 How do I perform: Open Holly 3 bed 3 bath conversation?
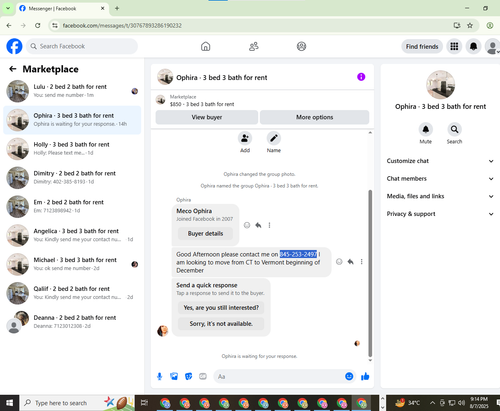coord(72,149)
